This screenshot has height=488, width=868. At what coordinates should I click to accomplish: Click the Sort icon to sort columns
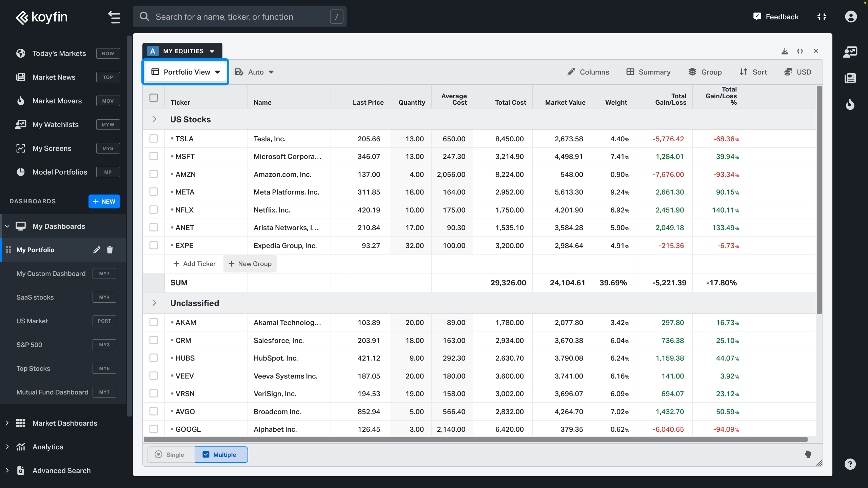click(752, 72)
